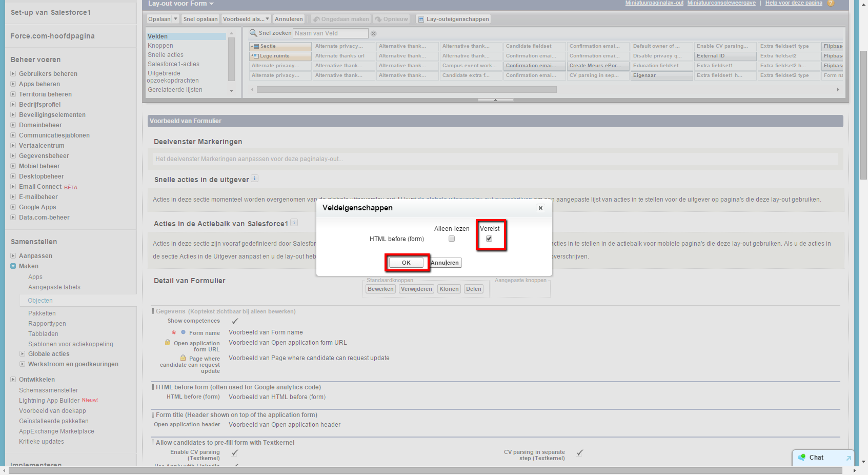The width and height of the screenshot is (868, 475).
Task: Open the Voorbeeld als... dropdown
Action: pyautogui.click(x=246, y=19)
